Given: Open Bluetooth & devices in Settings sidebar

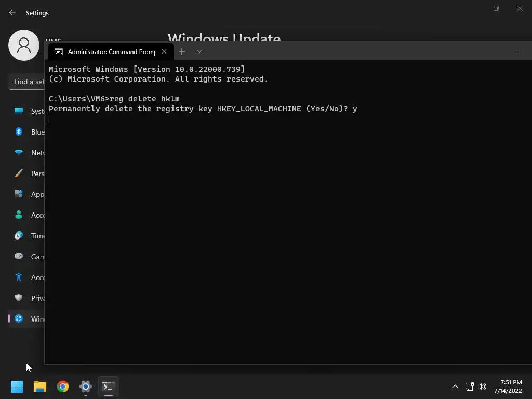Looking at the screenshot, I should point(26,131).
